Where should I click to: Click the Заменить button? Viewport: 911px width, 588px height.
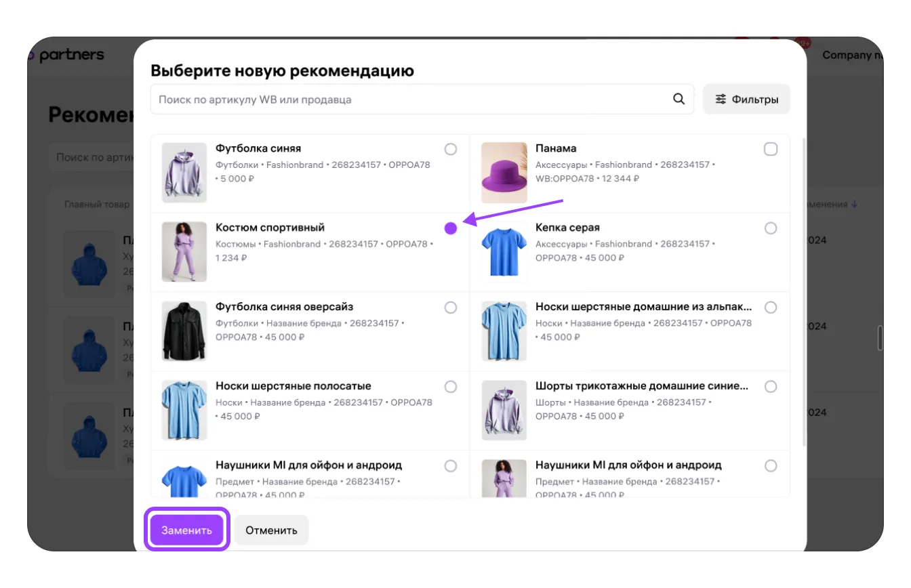point(186,530)
